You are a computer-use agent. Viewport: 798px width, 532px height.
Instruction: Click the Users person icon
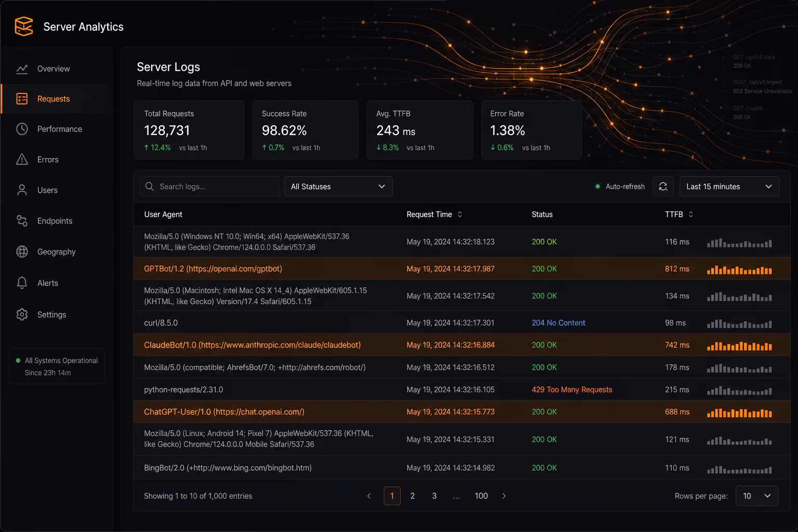22,190
